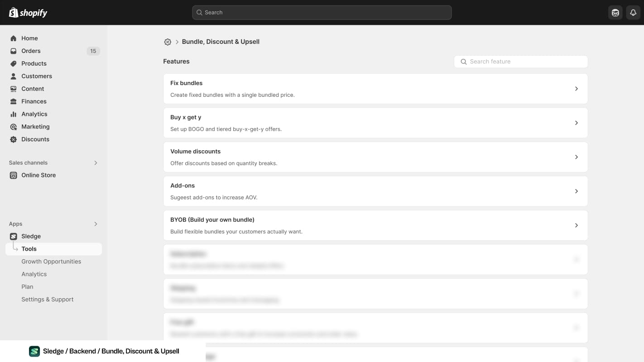
Task: Go to Orders page
Action: pyautogui.click(x=31, y=51)
